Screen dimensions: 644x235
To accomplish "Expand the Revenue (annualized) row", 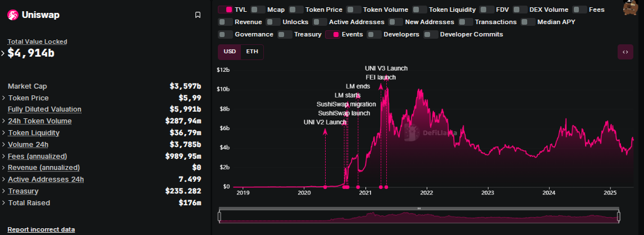I will pyautogui.click(x=4, y=168).
